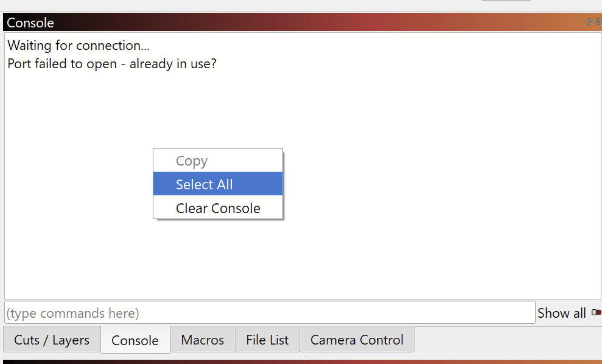Screen dimensions: 602x364
Task: Click empty tab bar area beside Camera Control
Action: point(507,340)
